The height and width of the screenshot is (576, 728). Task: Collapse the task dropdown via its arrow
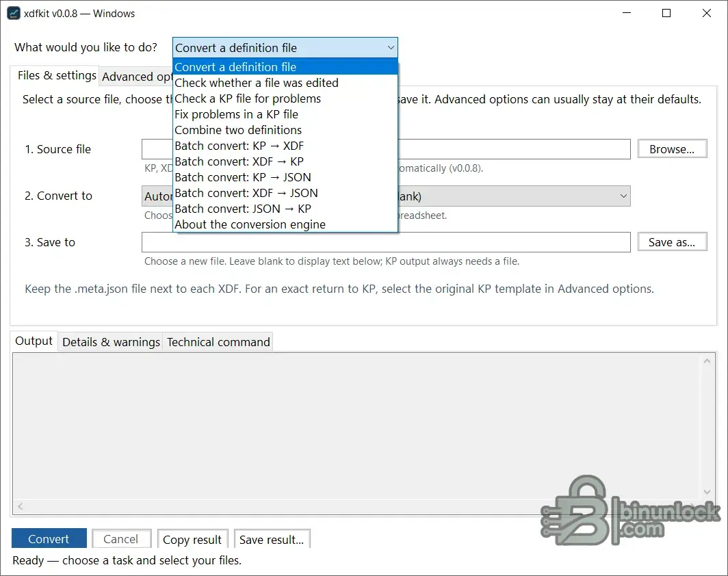[x=391, y=48]
